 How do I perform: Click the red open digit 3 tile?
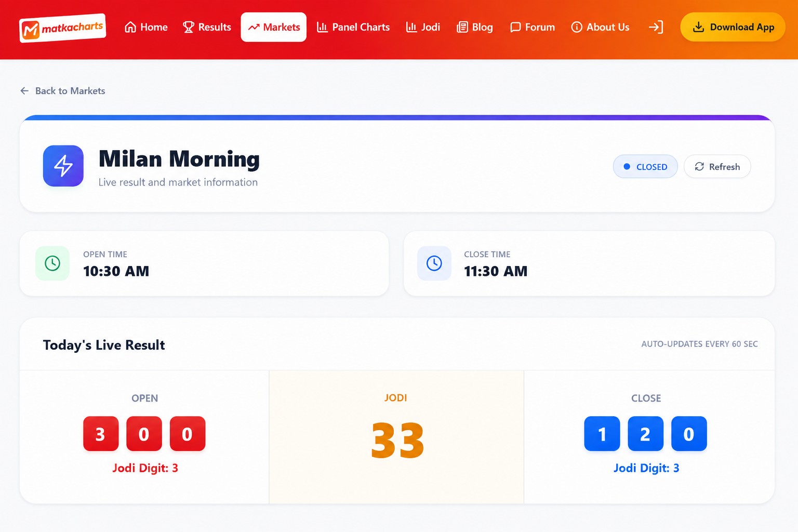101,434
